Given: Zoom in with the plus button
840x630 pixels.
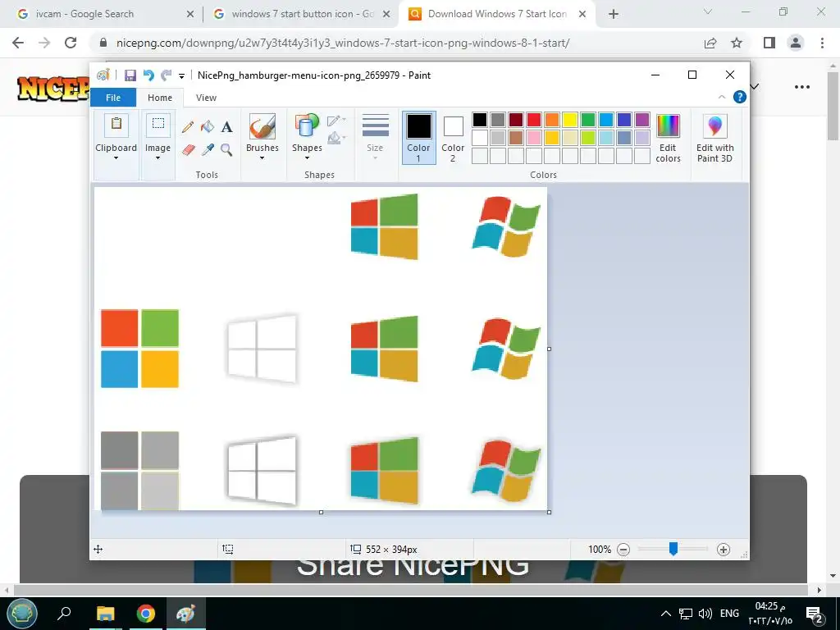Looking at the screenshot, I should (724, 549).
